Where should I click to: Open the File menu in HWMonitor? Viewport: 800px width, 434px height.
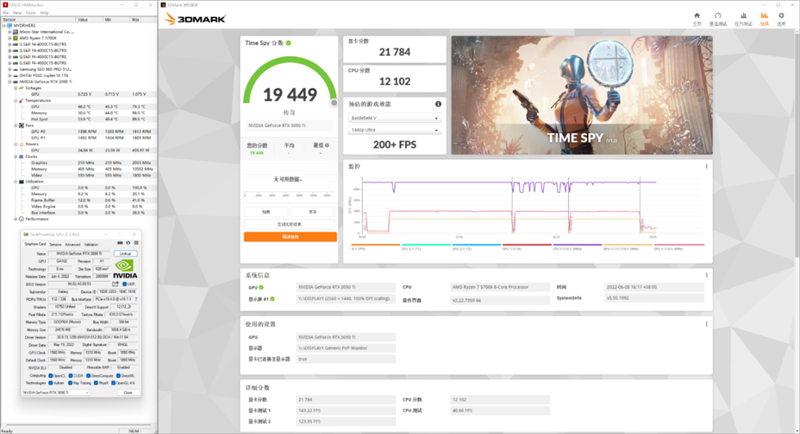[6, 13]
